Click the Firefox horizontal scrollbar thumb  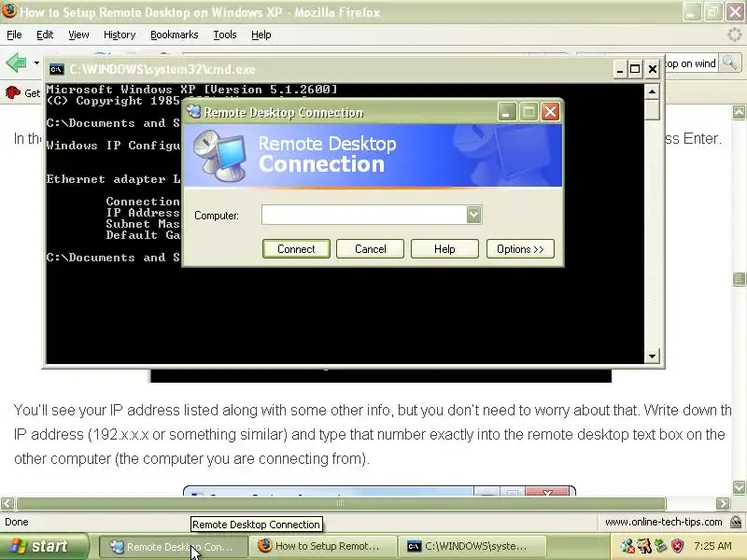341,503
